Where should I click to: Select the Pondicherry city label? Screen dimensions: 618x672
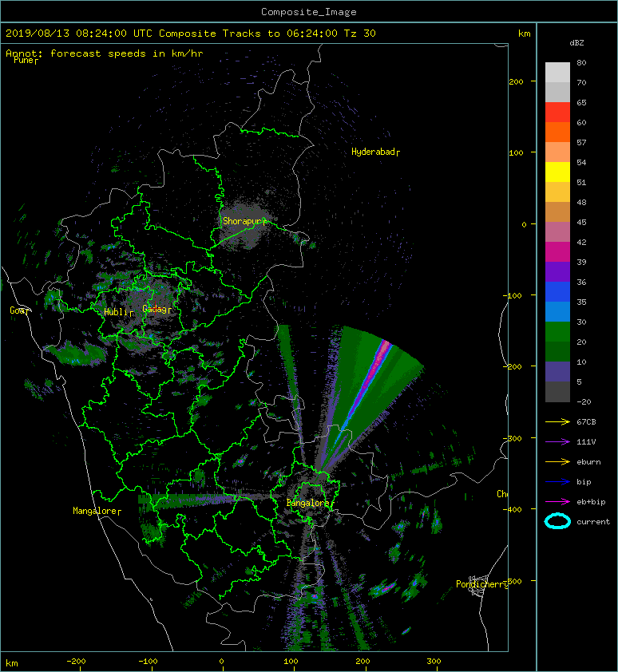(481, 584)
